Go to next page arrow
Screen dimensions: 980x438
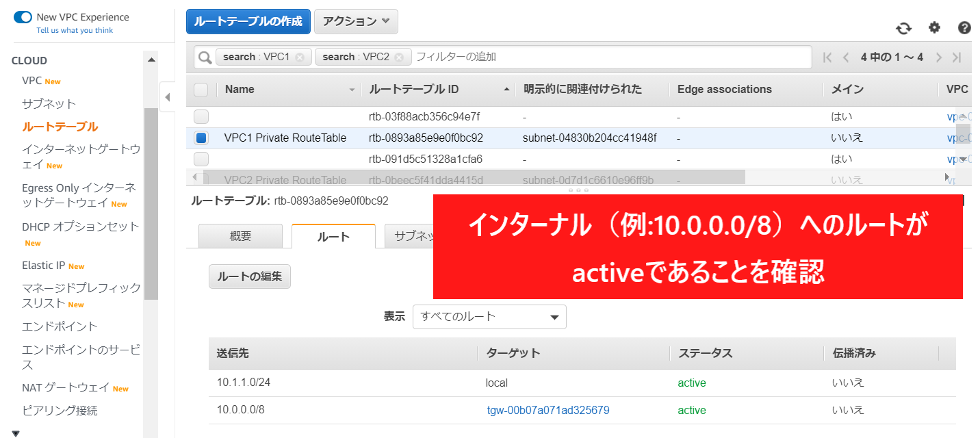[x=939, y=57]
